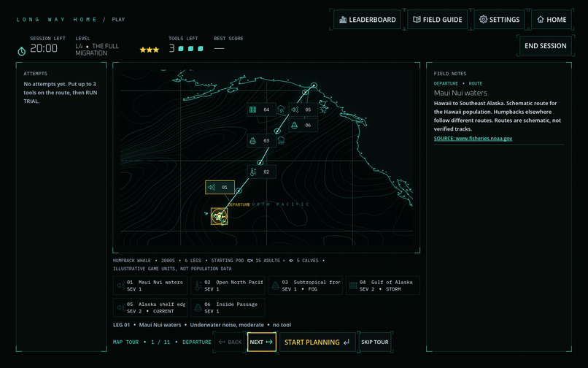The height and width of the screenshot is (368, 588).
Task: Click the route waypoint between markers 01 and 02
Action: click(x=239, y=191)
